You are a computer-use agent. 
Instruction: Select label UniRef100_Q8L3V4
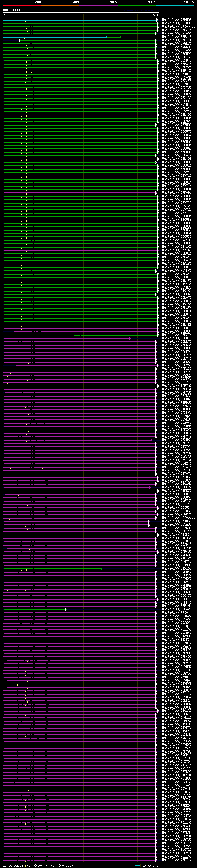pyautogui.click(x=177, y=122)
